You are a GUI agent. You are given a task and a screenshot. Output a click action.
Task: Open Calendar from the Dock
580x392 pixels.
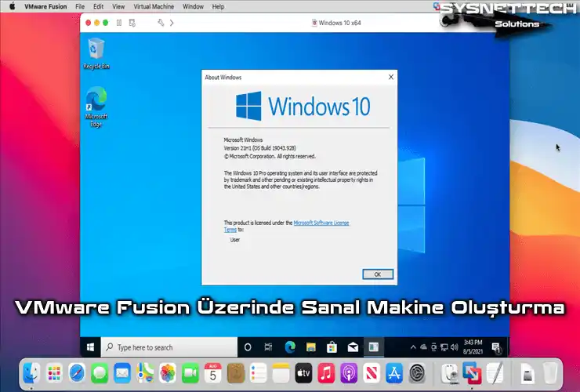[212, 373]
